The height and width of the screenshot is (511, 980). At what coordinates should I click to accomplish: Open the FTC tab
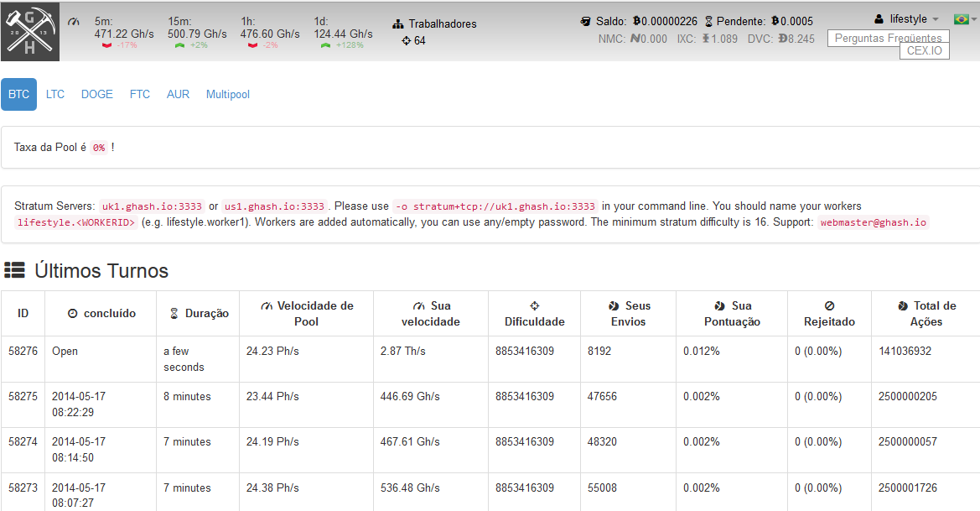pyautogui.click(x=140, y=95)
